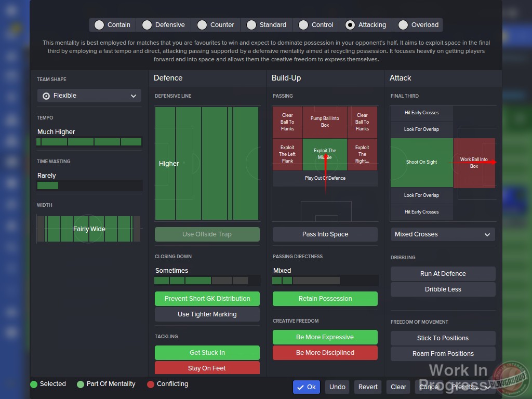Toggle Pass Into Space on

coord(325,234)
